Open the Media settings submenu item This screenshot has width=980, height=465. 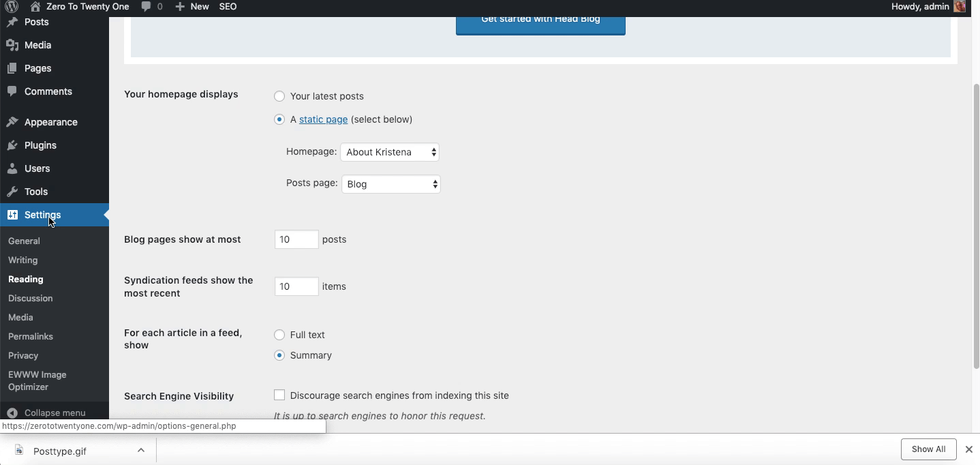click(x=20, y=317)
